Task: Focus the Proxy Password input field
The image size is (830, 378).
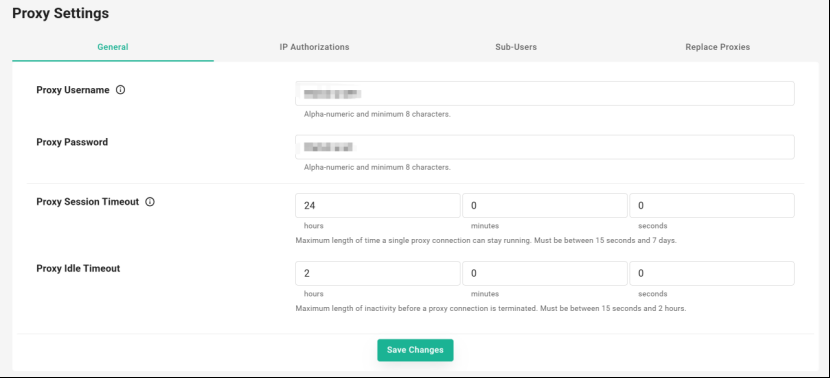Action: (545, 147)
